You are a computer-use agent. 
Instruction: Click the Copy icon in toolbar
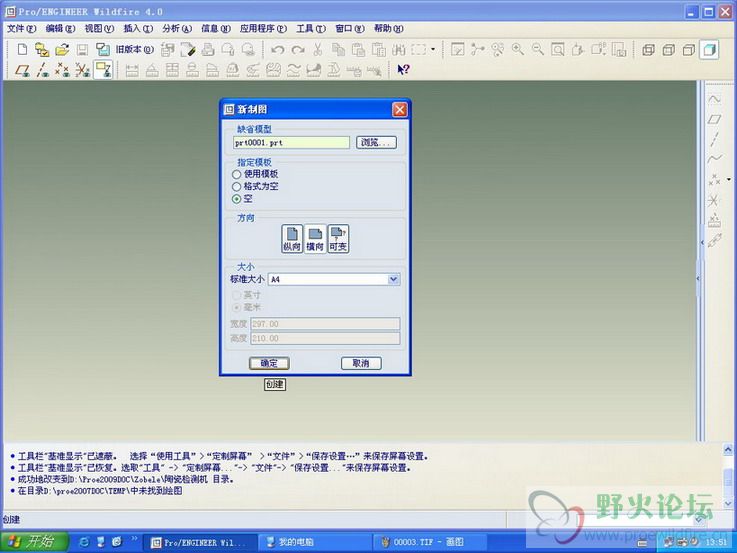pyautogui.click(x=338, y=49)
